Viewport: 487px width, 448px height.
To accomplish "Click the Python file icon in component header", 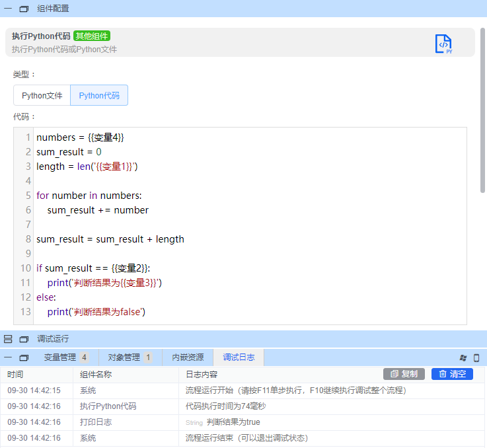I will tap(443, 44).
